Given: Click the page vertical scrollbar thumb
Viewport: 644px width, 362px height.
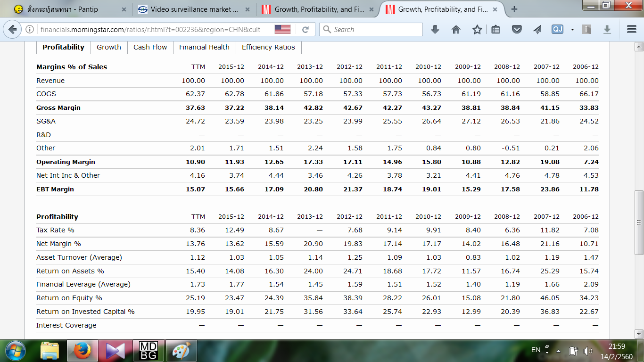Looking at the screenshot, I should 639,222.
